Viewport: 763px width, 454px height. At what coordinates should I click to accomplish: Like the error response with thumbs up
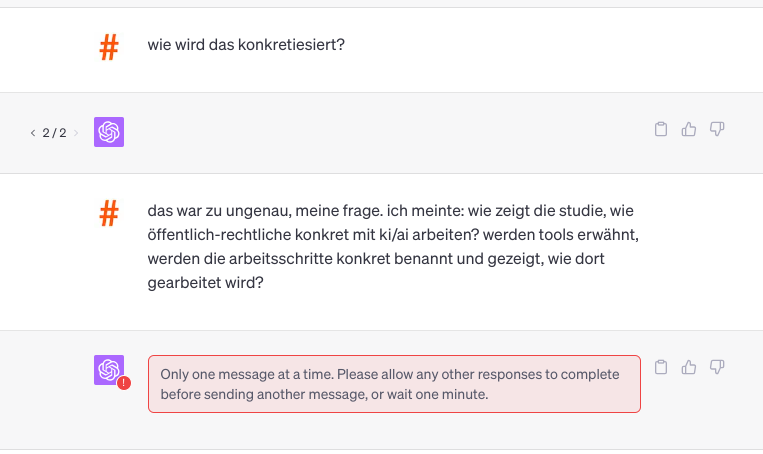(x=688, y=367)
